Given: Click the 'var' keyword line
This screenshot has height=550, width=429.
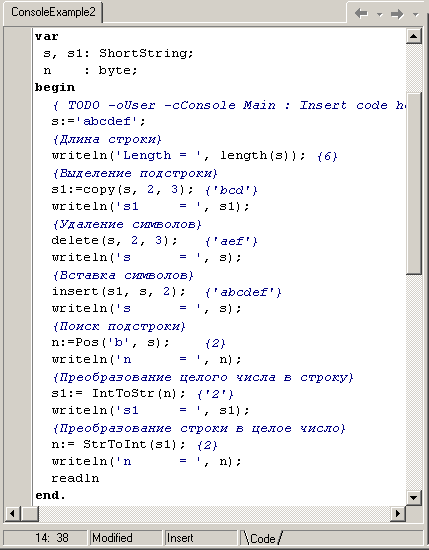Looking at the screenshot, I should point(47,36).
